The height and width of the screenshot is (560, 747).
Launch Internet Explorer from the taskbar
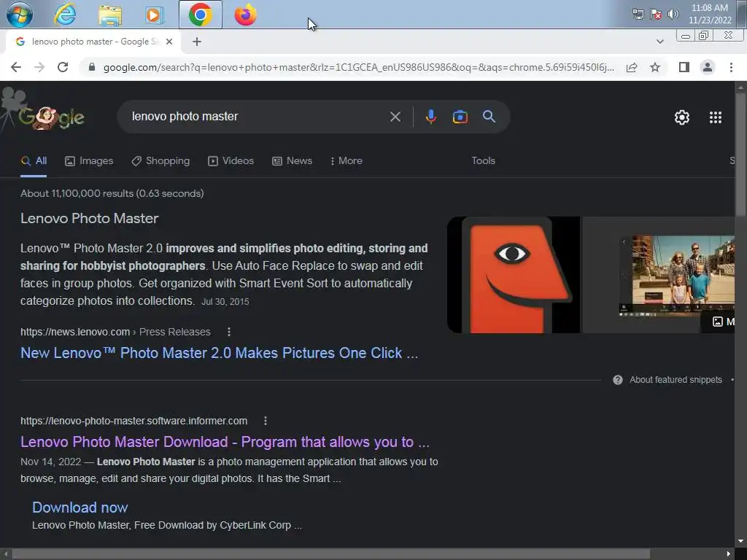[x=65, y=15]
